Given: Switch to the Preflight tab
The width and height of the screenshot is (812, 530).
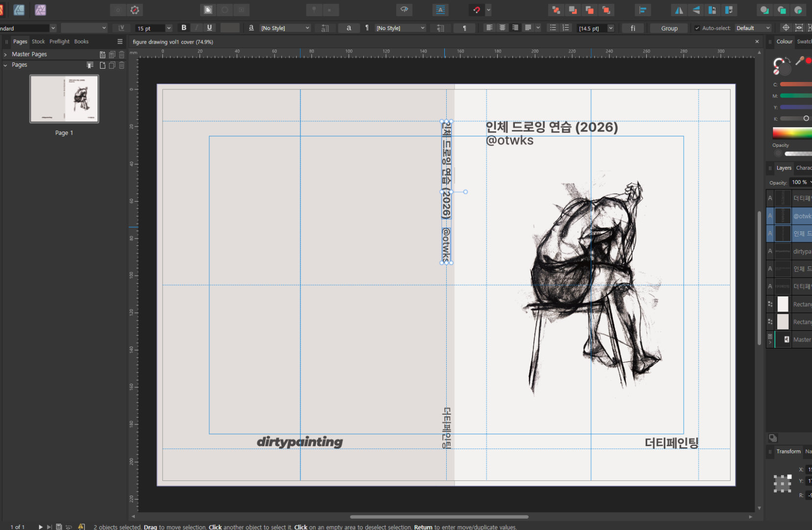Looking at the screenshot, I should pyautogui.click(x=59, y=42).
